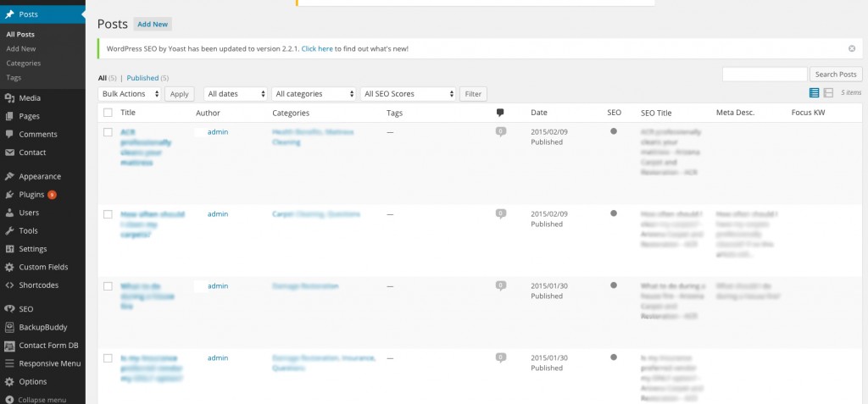Click the gray SEO score dot of first post

614,132
